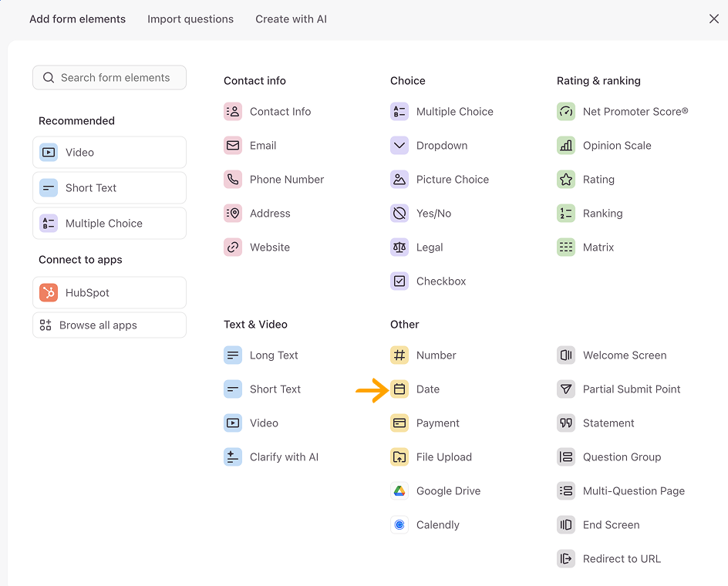Choose the Video label under Text & Video
The height and width of the screenshot is (586, 728).
click(265, 423)
